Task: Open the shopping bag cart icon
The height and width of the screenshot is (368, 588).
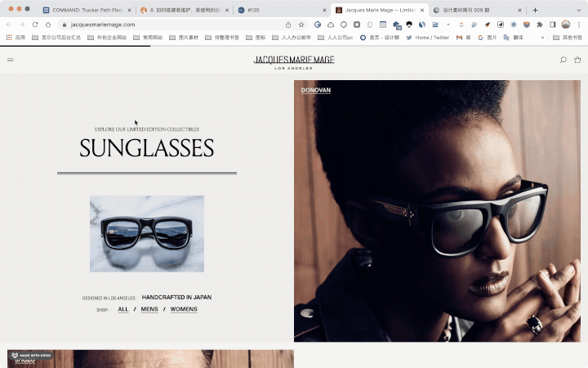Action: (577, 60)
